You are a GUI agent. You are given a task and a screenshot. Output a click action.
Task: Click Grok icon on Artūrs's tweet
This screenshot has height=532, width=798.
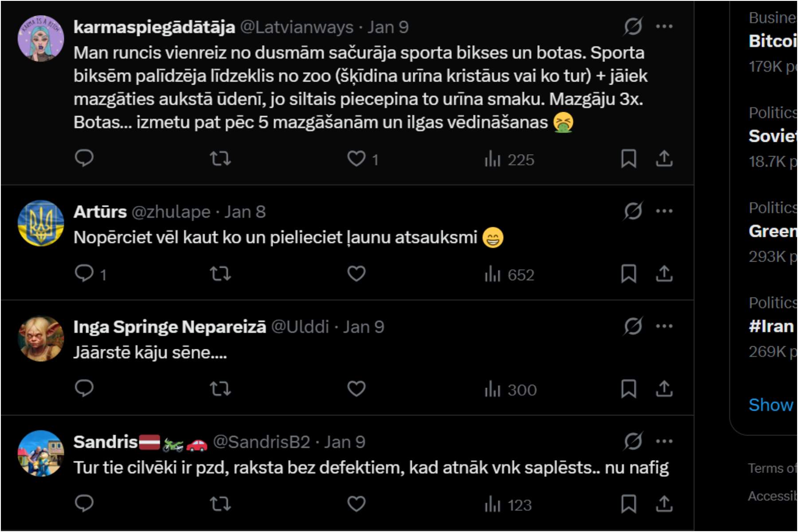tap(633, 211)
